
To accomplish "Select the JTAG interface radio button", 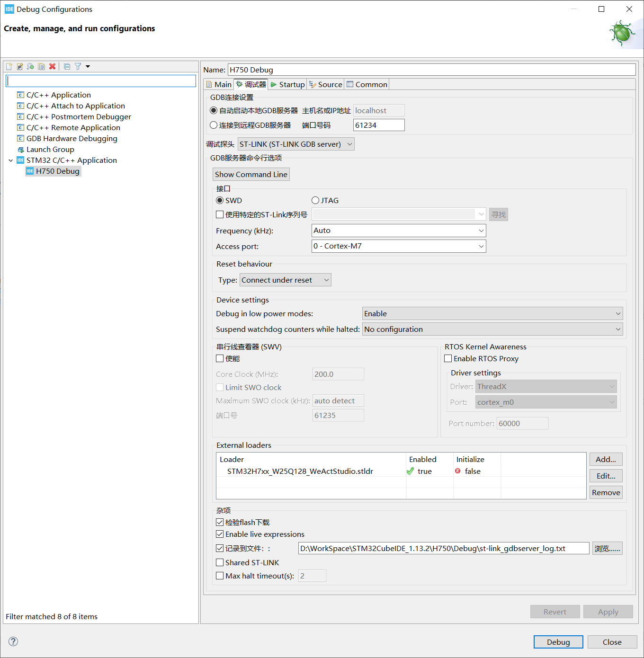I will tap(315, 200).
